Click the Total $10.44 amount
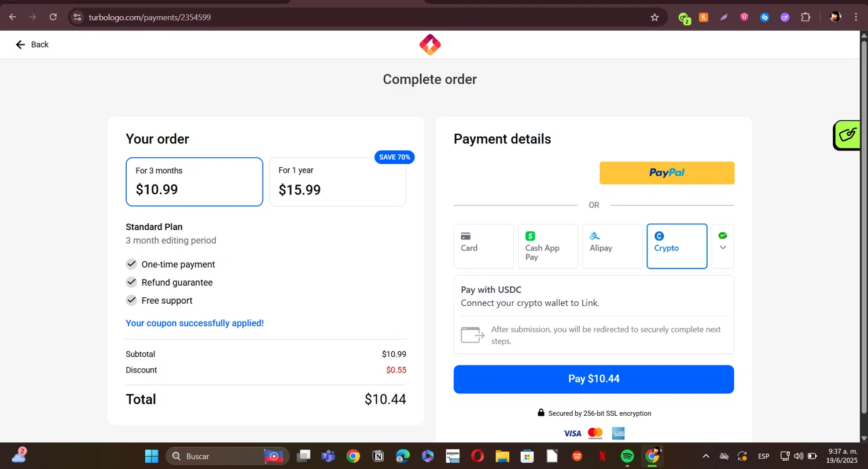The height and width of the screenshot is (469, 868). point(385,399)
